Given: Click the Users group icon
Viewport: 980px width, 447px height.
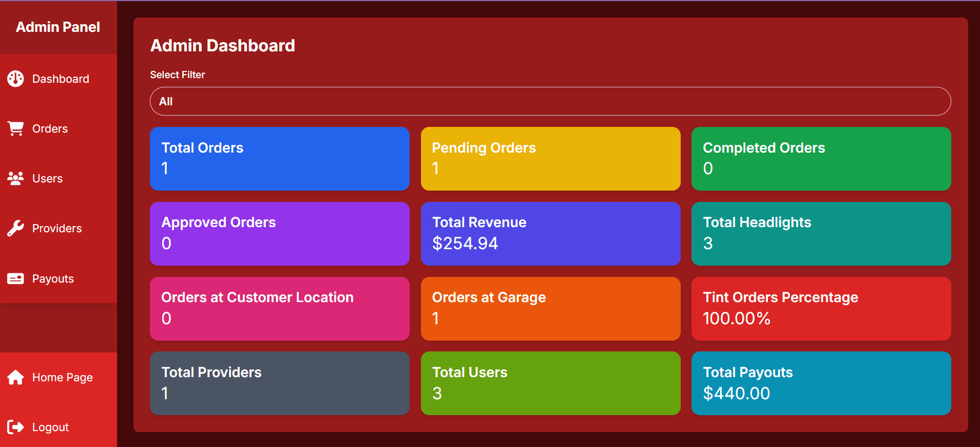Looking at the screenshot, I should click(15, 178).
